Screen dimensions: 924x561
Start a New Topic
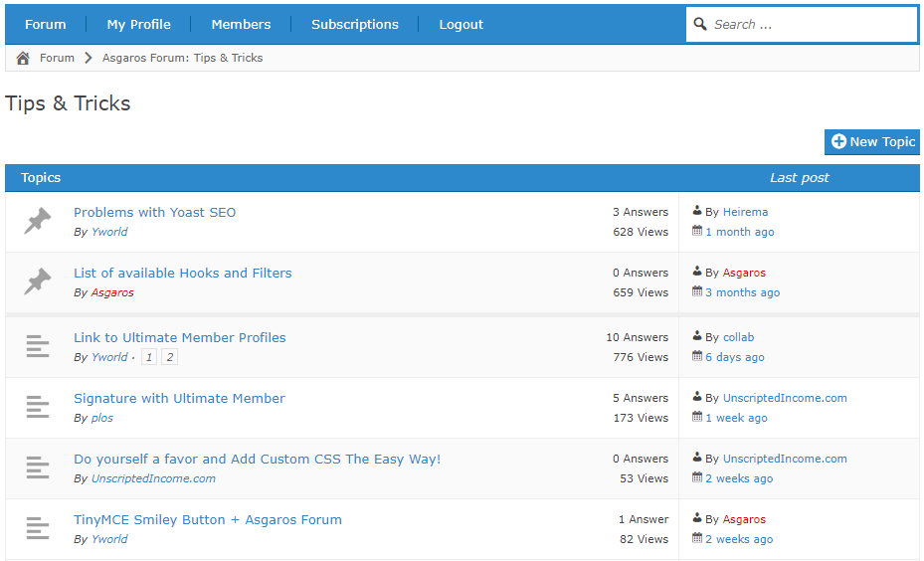871,142
